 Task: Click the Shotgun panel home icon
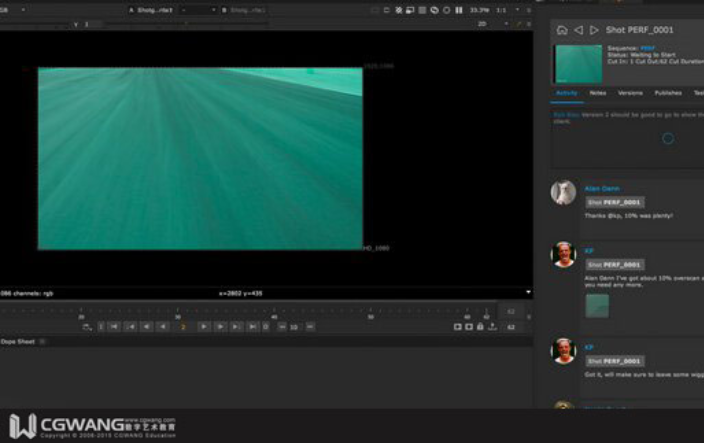click(562, 30)
